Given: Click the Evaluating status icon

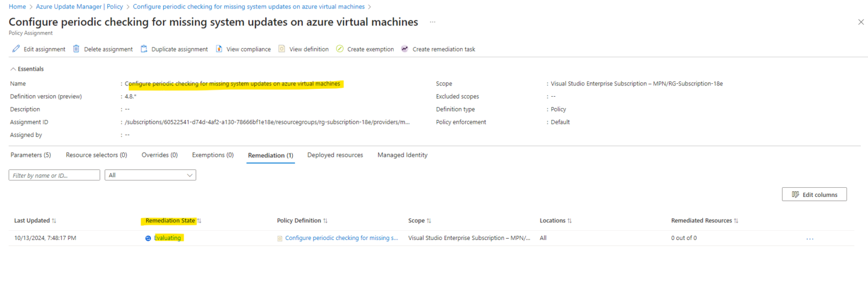Looking at the screenshot, I should coord(148,238).
